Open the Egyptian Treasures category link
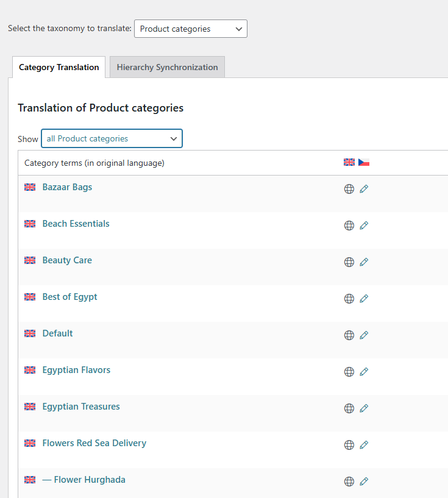This screenshot has height=498, width=448. pyautogui.click(x=81, y=407)
